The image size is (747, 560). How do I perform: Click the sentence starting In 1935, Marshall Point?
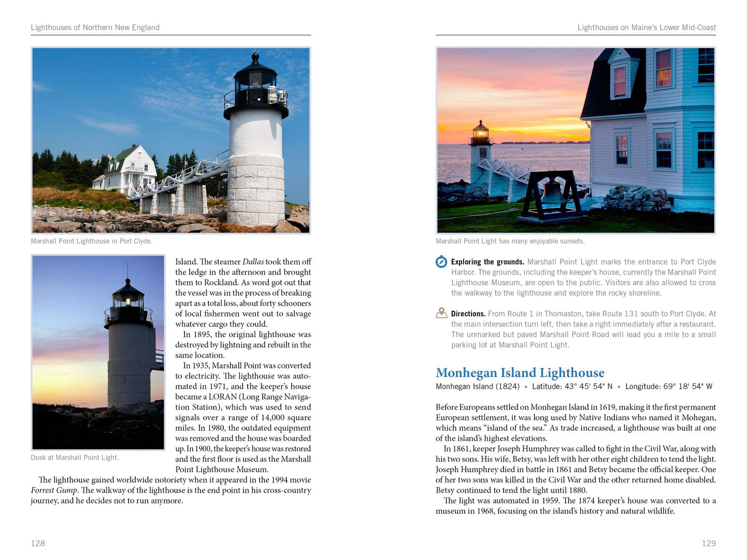243,371
